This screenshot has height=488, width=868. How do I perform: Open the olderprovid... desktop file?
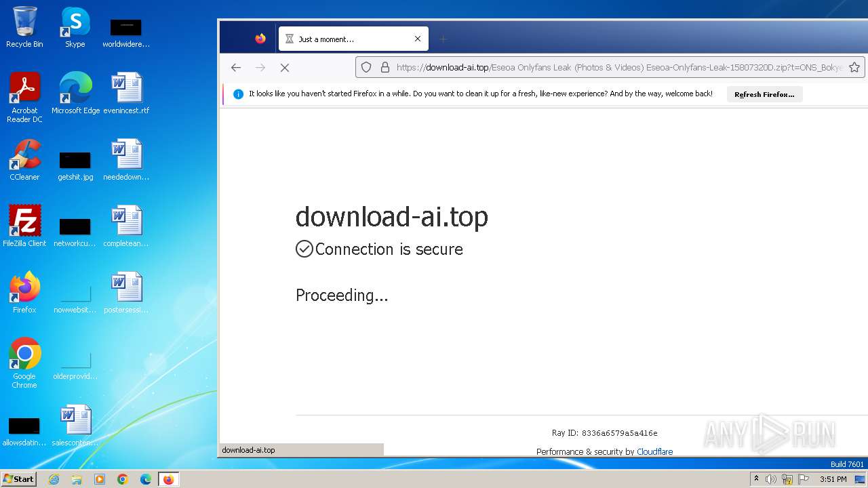coord(75,365)
